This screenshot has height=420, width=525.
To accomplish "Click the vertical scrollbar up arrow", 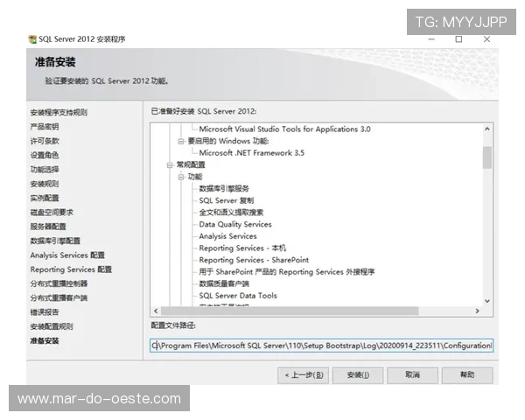I will coord(487,129).
